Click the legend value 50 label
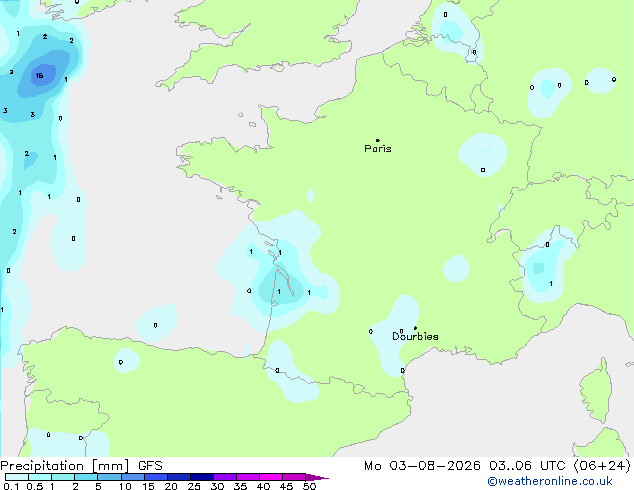The width and height of the screenshot is (634, 490). (309, 486)
